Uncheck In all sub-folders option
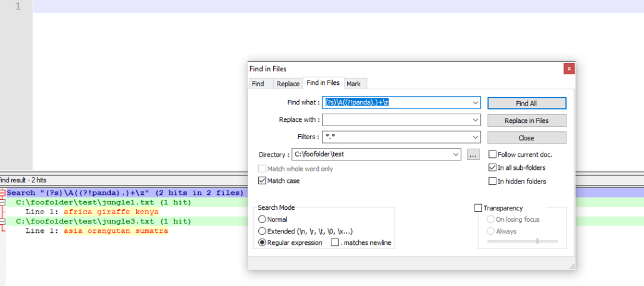The height and width of the screenshot is (286, 644). coord(493,167)
